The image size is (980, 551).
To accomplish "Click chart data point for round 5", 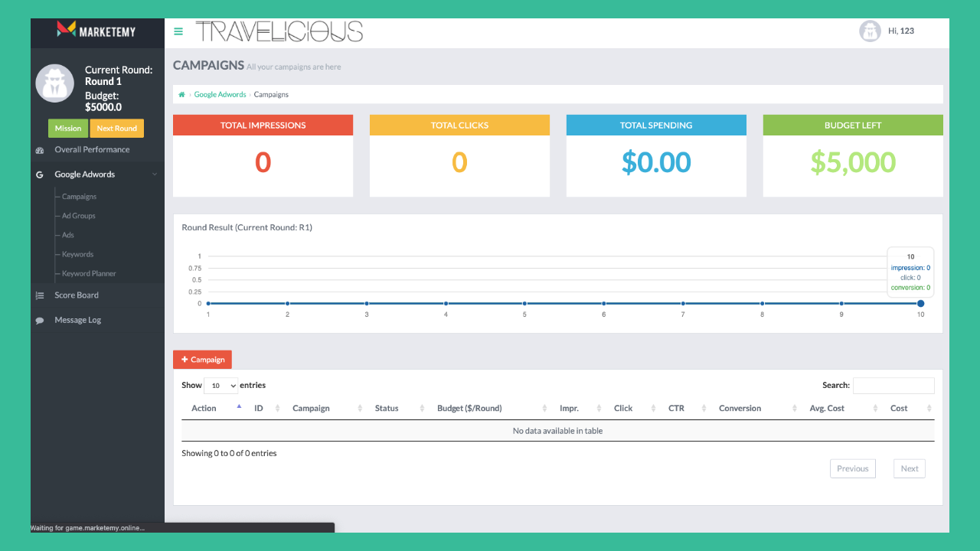I will (524, 304).
